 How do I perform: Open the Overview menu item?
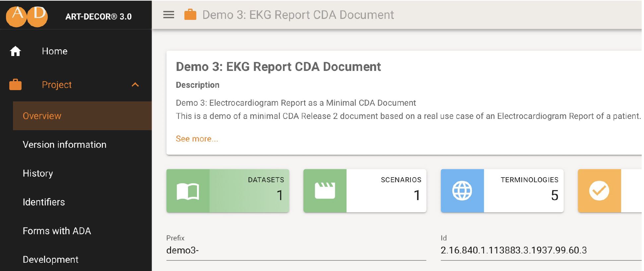(42, 116)
